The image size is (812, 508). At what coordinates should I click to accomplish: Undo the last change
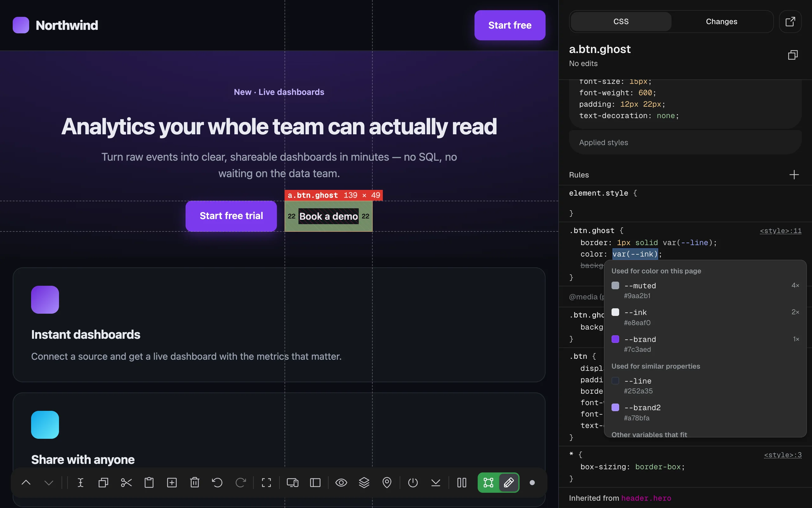coord(217,483)
